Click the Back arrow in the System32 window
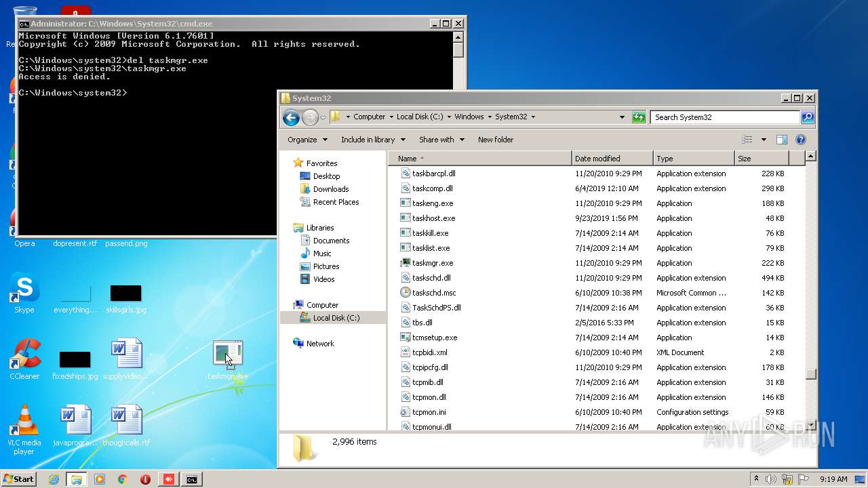 click(x=291, y=117)
